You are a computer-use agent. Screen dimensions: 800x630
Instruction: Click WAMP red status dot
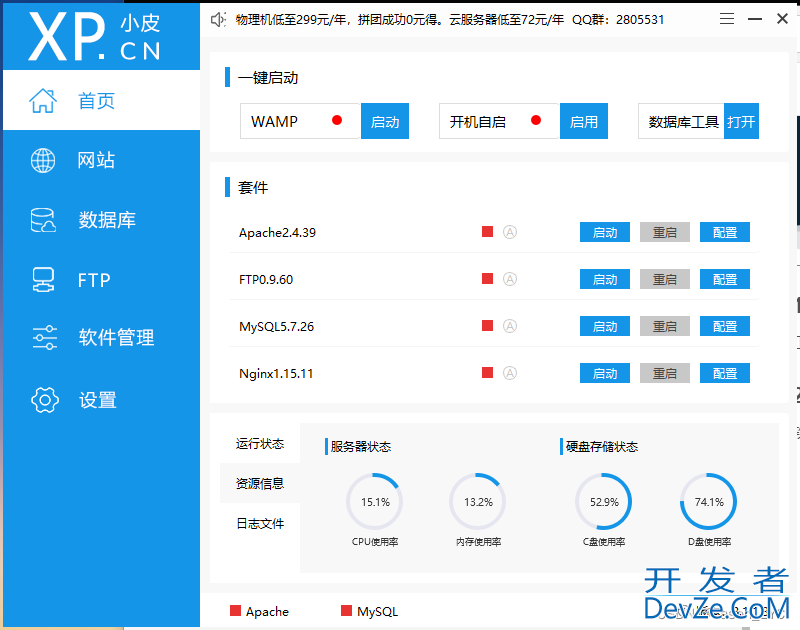pos(337,120)
